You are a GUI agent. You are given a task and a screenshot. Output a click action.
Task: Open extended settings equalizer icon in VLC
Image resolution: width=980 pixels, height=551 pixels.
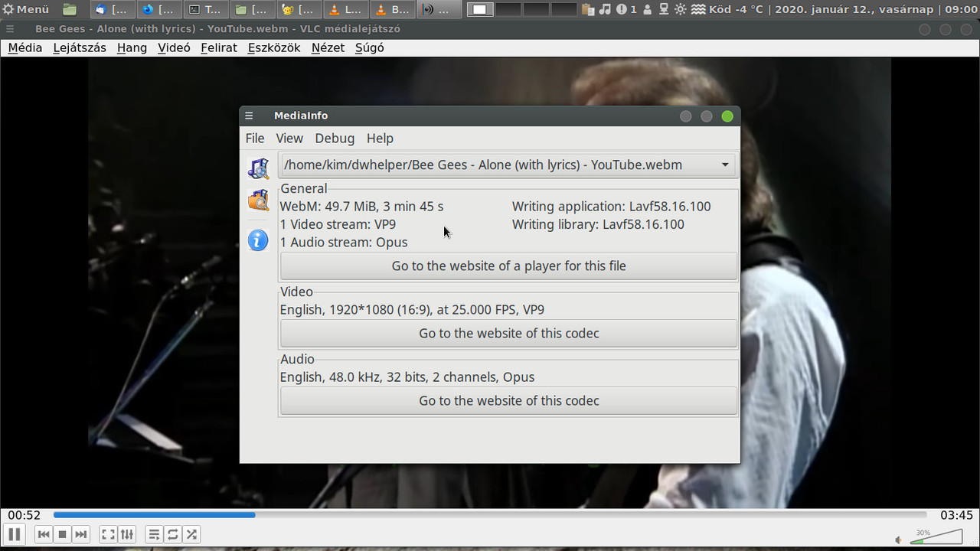point(127,534)
